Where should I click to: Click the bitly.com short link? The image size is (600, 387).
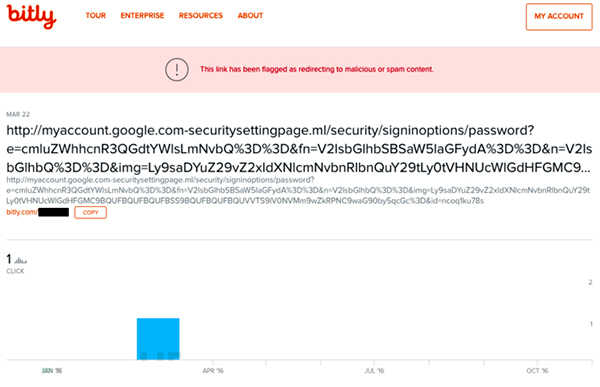click(x=38, y=212)
